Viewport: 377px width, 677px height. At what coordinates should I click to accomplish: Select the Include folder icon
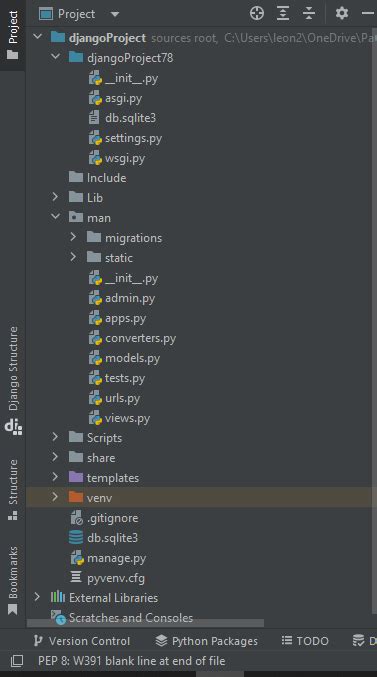point(76,177)
